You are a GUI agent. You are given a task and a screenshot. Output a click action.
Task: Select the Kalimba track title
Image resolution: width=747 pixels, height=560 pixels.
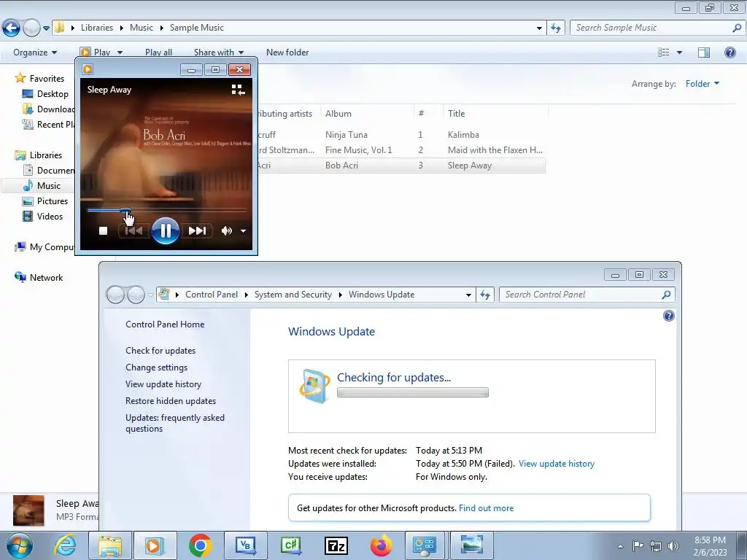(463, 135)
